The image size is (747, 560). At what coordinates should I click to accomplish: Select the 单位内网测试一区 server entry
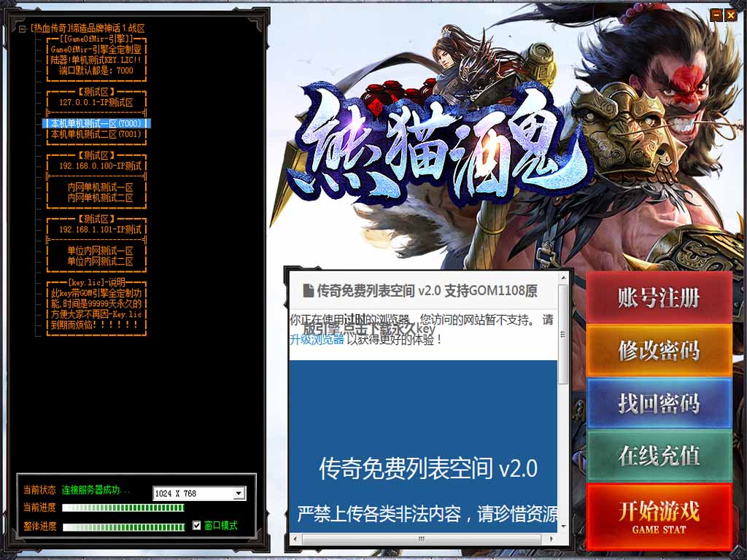click(101, 251)
